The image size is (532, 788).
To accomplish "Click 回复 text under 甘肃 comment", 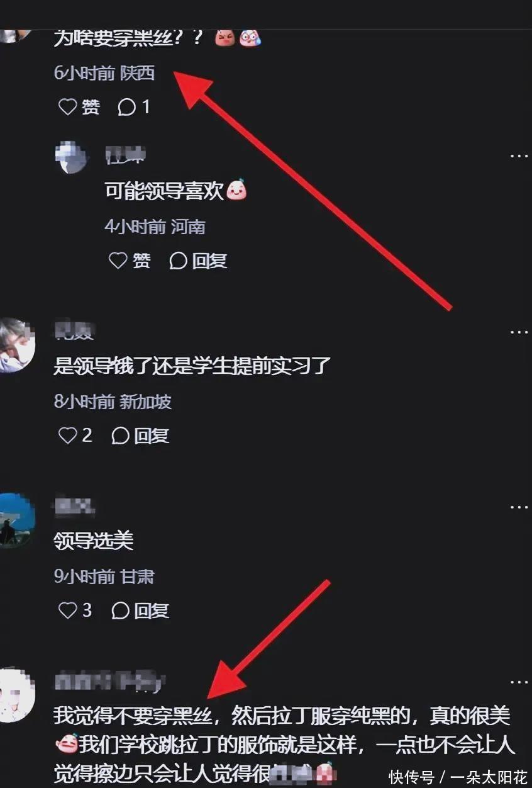I will pyautogui.click(x=152, y=610).
